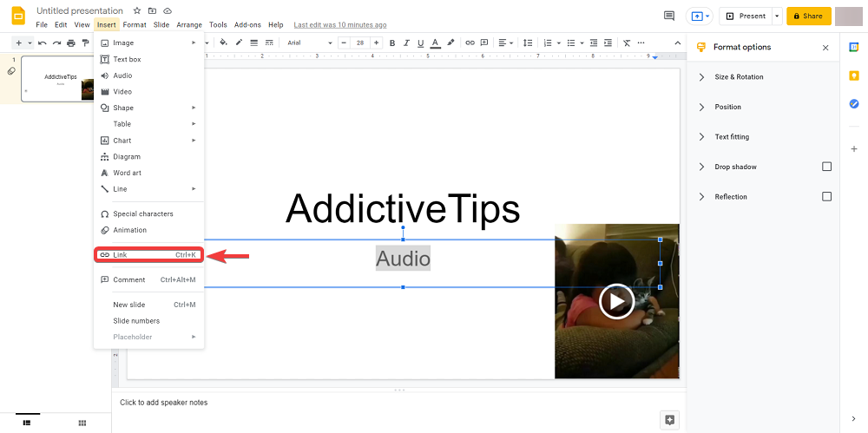Open Google Calendar from the side panel

(854, 48)
